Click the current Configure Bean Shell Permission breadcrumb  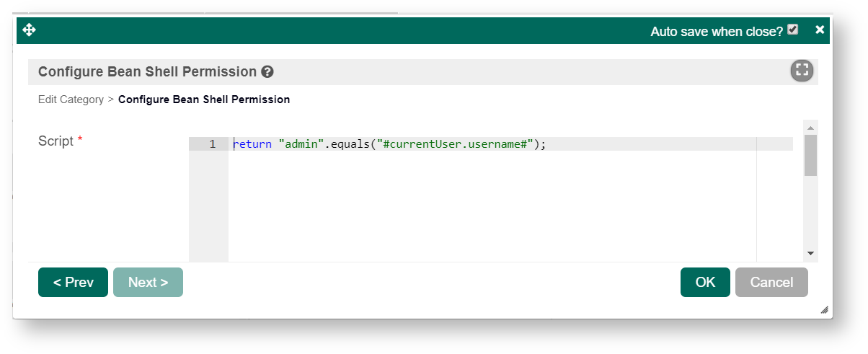click(x=204, y=99)
